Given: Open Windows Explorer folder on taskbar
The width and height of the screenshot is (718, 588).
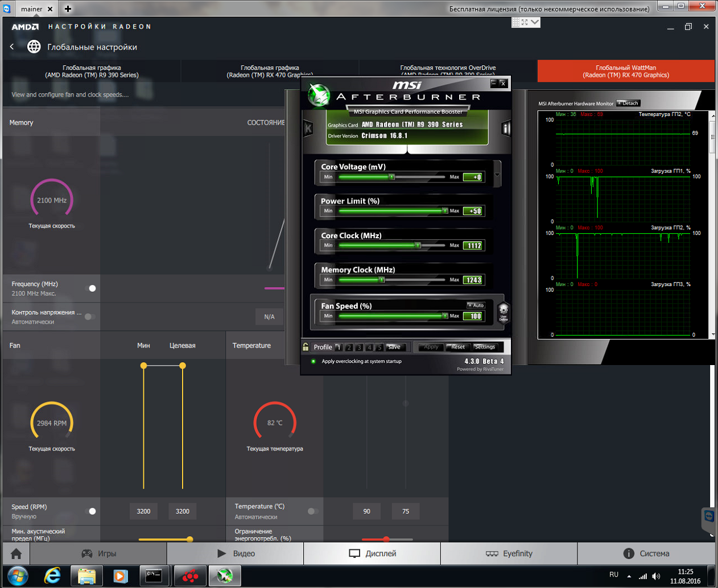Looking at the screenshot, I should pyautogui.click(x=86, y=576).
